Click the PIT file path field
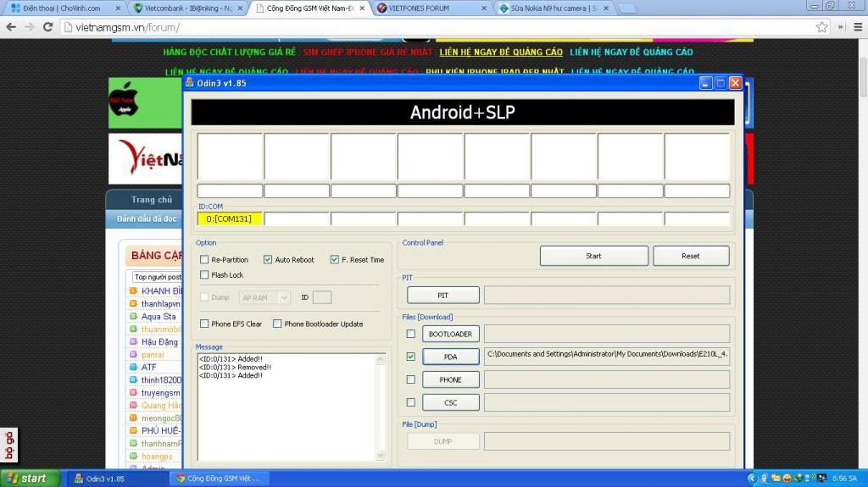 [x=607, y=295]
